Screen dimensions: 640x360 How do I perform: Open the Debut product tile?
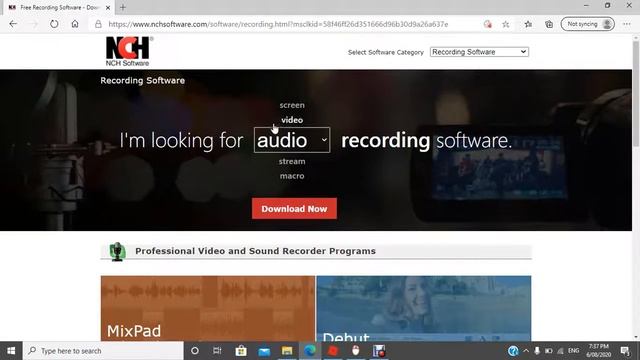tap(424, 308)
